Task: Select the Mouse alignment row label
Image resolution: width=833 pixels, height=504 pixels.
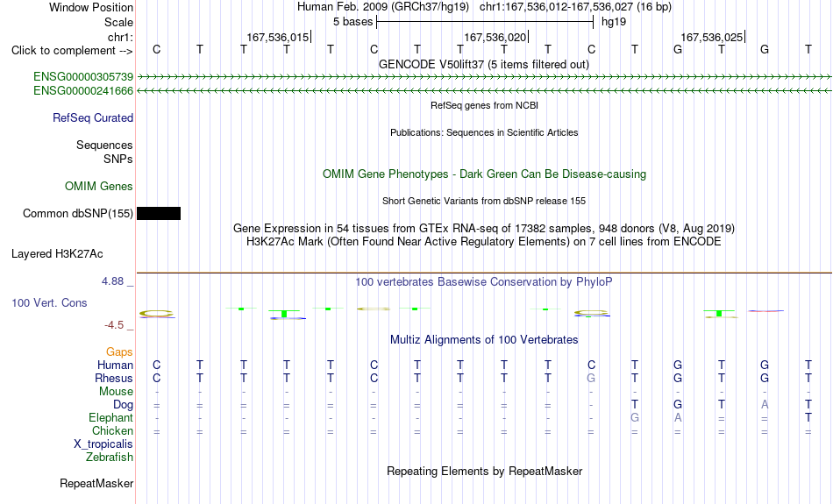Action: [116, 392]
